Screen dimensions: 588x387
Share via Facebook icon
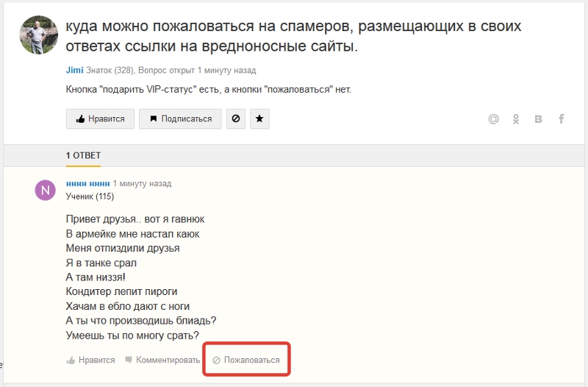561,119
